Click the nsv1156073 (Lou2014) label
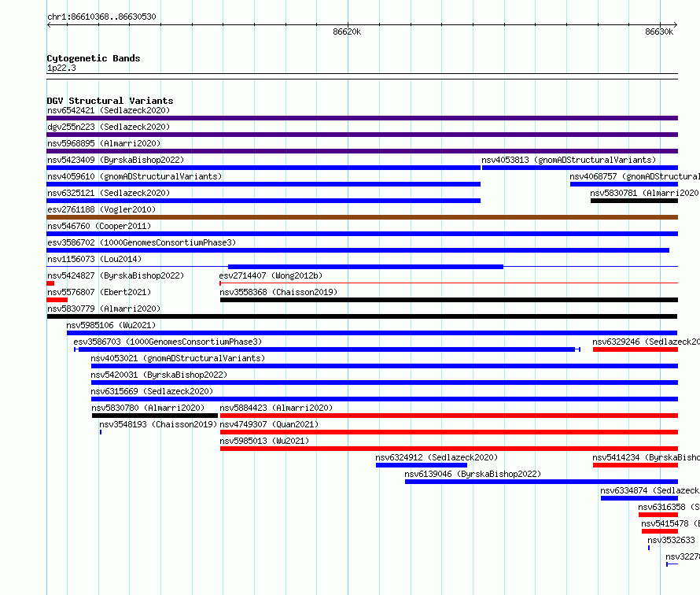 pos(94,259)
